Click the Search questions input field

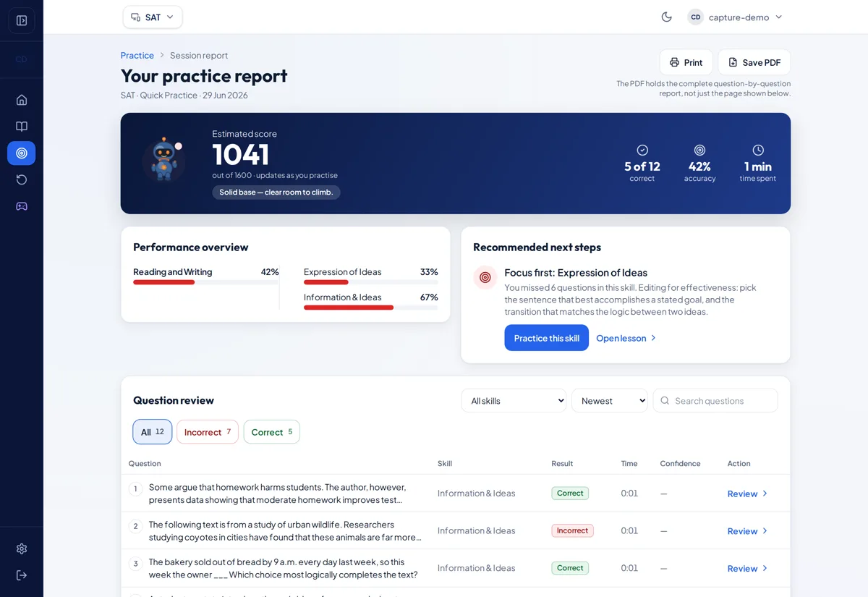pos(715,401)
